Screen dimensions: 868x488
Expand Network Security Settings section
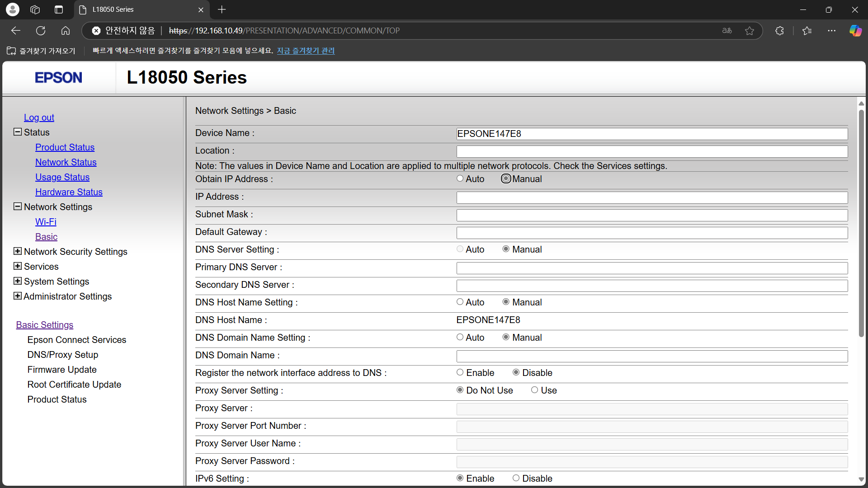click(18, 251)
